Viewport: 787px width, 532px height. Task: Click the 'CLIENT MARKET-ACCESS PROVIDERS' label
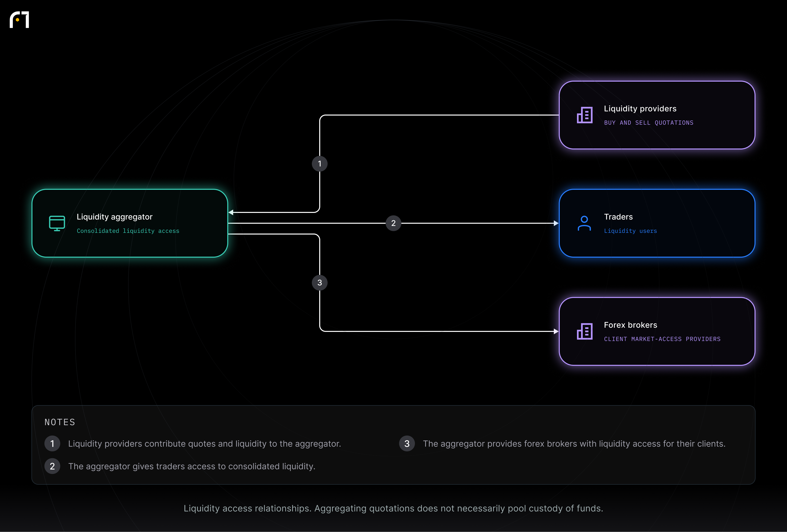(x=662, y=339)
